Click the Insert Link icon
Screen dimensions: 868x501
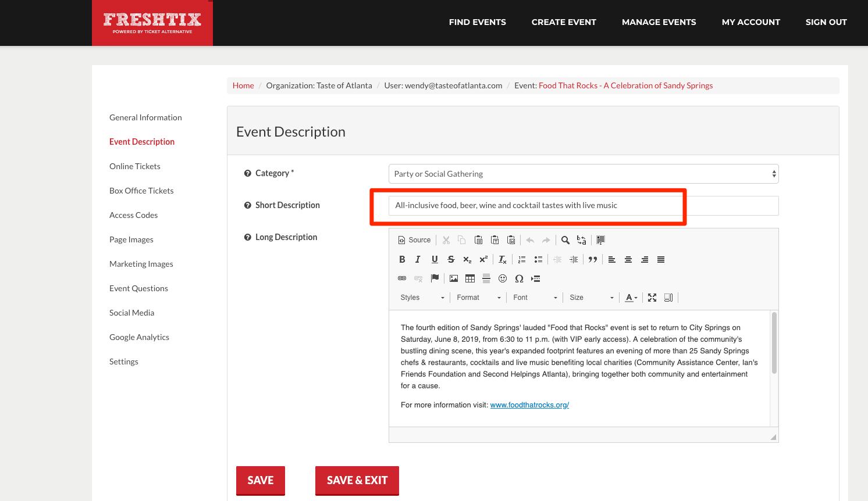click(x=402, y=278)
